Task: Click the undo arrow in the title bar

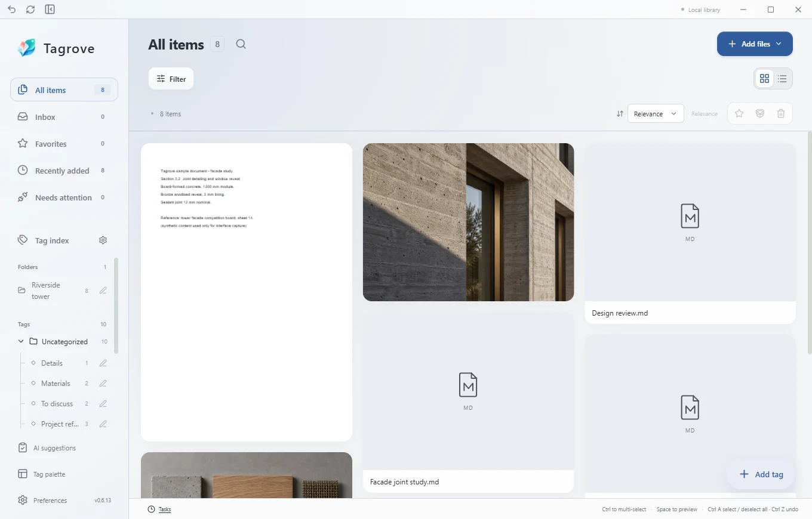Action: 12,10
